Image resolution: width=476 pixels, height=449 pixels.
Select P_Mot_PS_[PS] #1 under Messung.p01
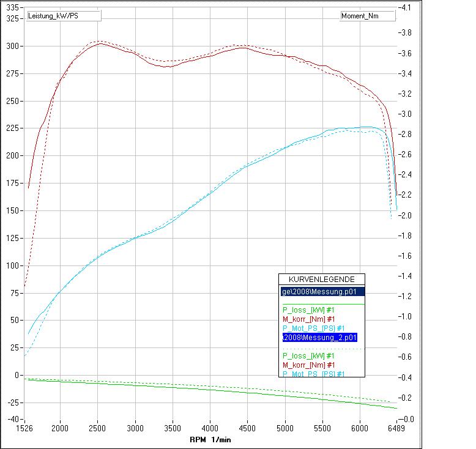(x=313, y=328)
